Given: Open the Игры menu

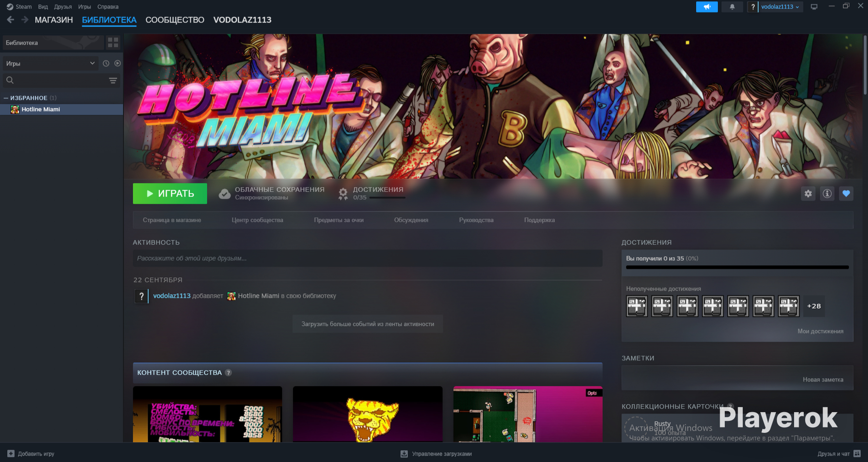Looking at the screenshot, I should coord(85,7).
